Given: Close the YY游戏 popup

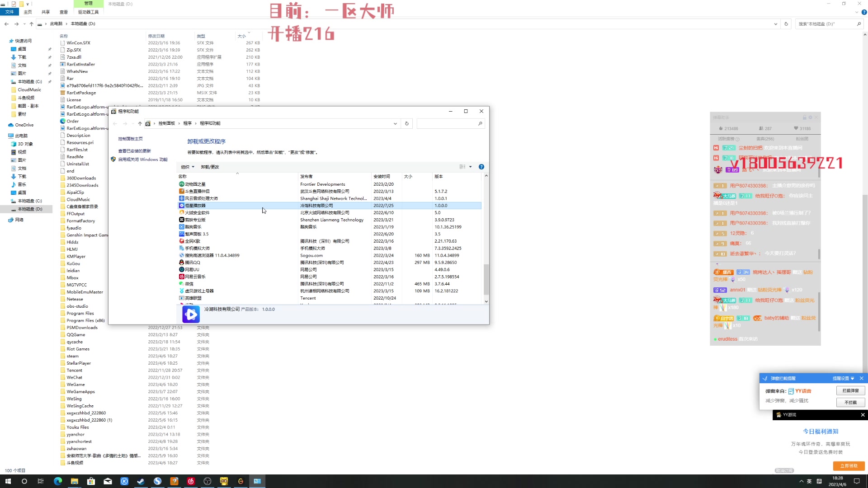Looking at the screenshot, I should 863,415.
